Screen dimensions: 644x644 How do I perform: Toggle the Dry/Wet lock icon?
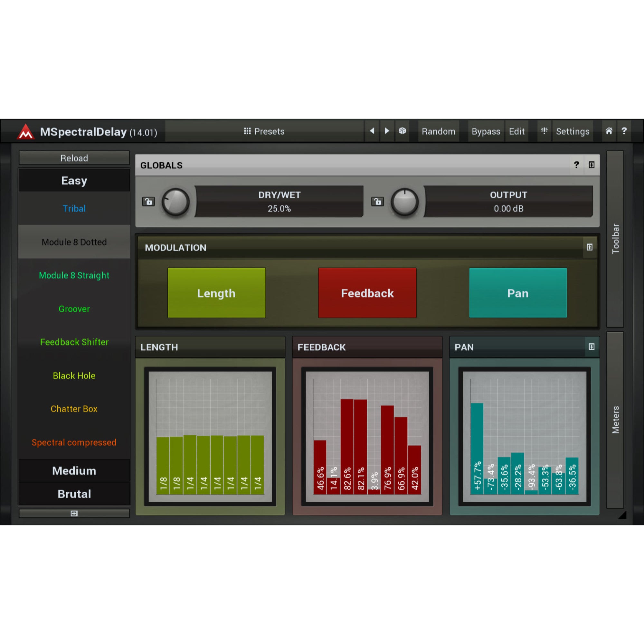click(148, 202)
